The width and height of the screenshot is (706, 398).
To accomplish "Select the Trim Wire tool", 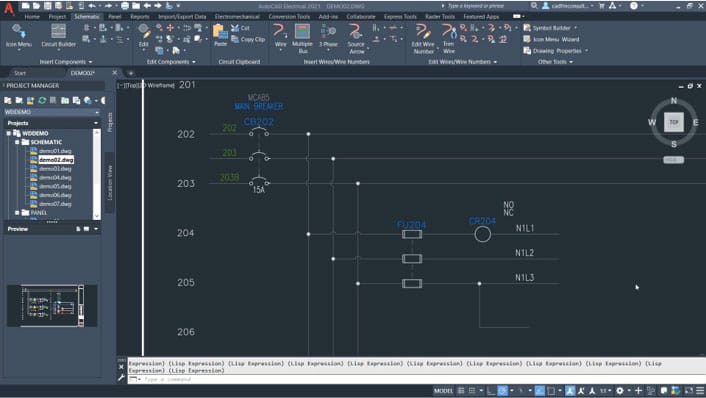I will click(x=448, y=39).
